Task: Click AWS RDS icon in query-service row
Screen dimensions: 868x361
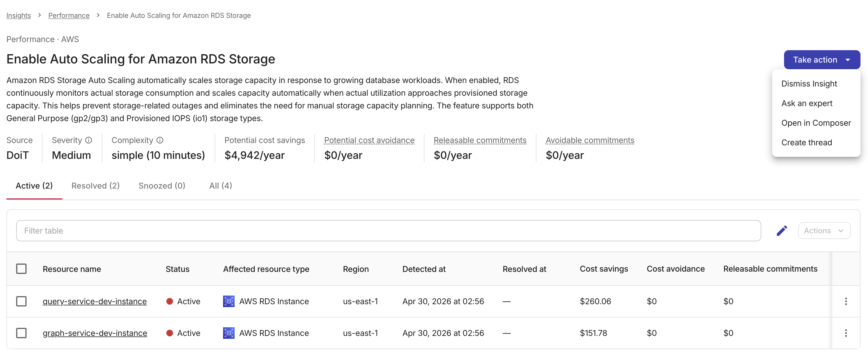Action: 229,301
